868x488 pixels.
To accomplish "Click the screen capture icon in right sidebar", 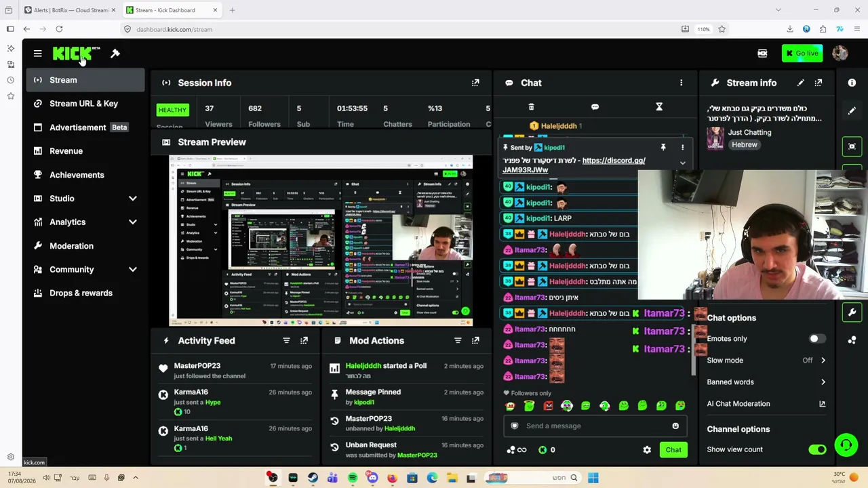I will (852, 146).
